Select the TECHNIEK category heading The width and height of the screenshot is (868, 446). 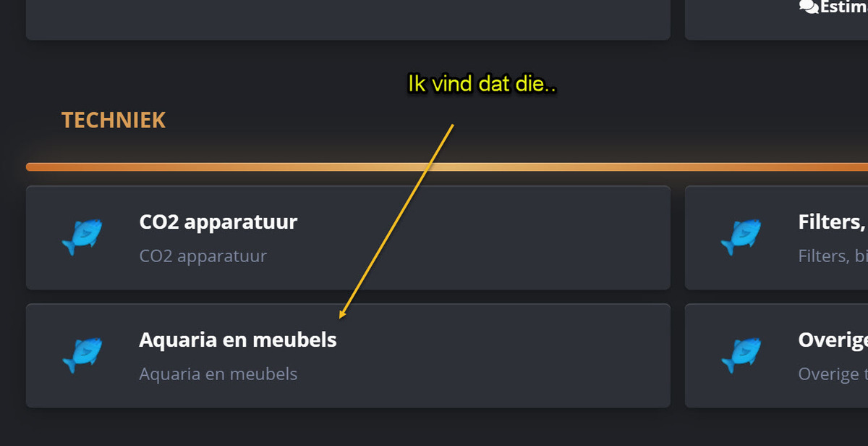(x=114, y=120)
